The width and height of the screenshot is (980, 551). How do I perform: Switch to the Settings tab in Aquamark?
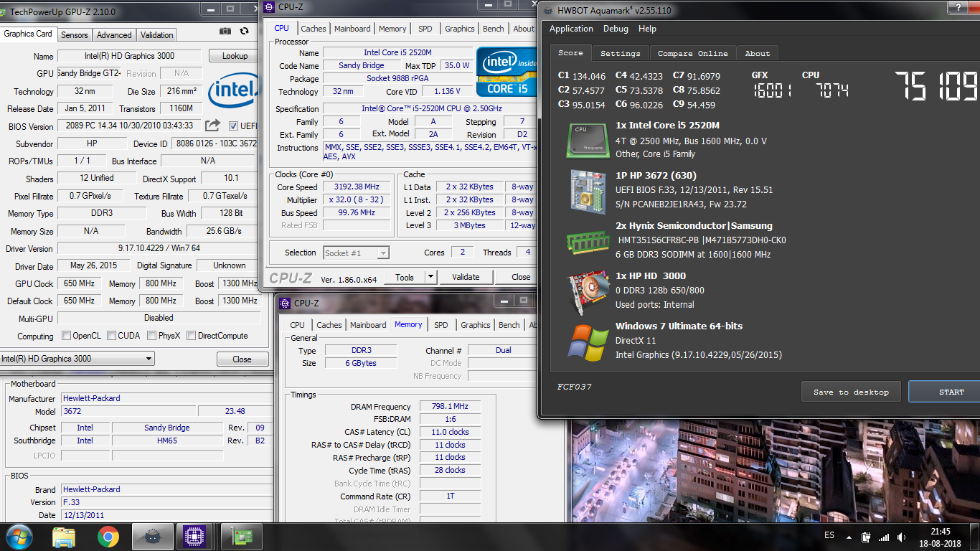(621, 53)
